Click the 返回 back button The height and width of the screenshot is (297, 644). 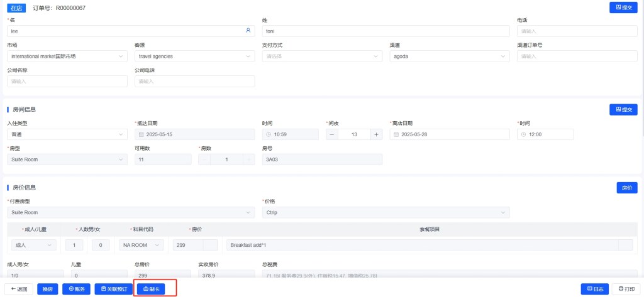point(19,289)
